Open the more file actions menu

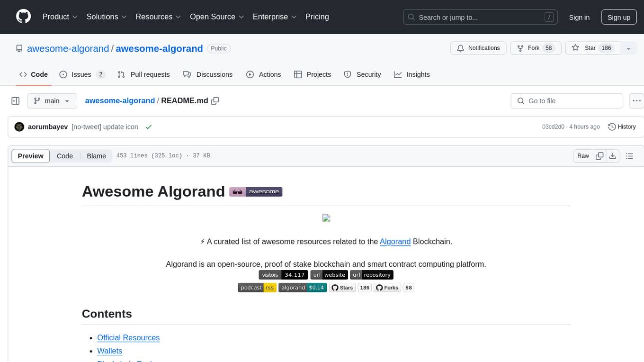click(x=636, y=101)
